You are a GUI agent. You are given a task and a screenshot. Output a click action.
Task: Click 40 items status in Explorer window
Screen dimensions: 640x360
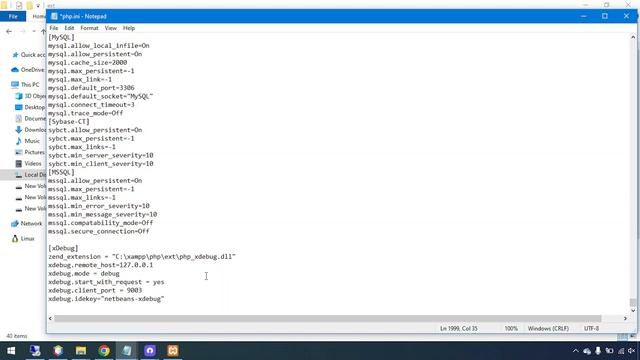17,336
